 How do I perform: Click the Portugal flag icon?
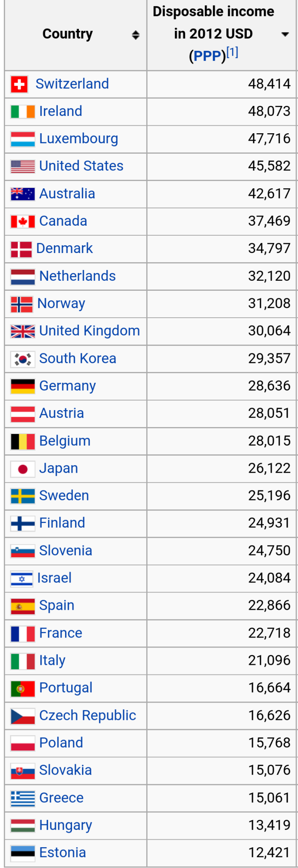point(23,688)
